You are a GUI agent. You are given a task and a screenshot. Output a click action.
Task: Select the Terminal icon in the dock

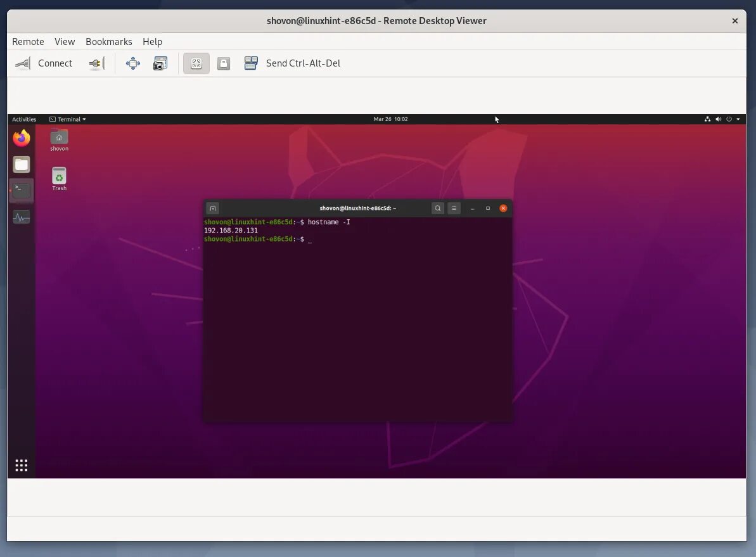[21, 191]
